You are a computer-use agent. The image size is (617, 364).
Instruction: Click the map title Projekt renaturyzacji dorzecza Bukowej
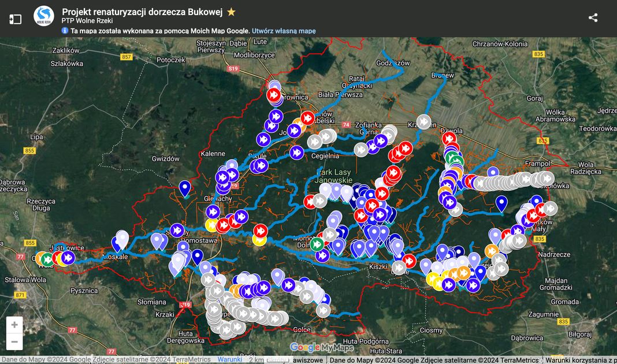pyautogui.click(x=142, y=12)
